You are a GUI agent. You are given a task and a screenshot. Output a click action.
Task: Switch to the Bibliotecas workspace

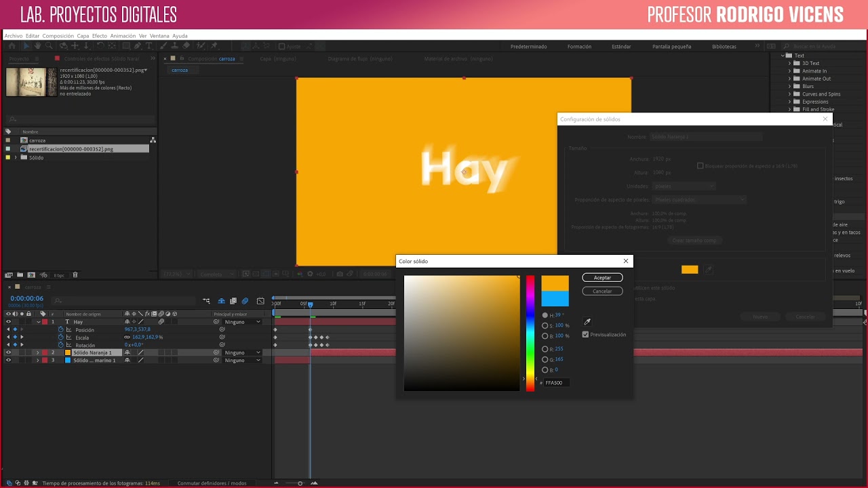click(x=724, y=47)
